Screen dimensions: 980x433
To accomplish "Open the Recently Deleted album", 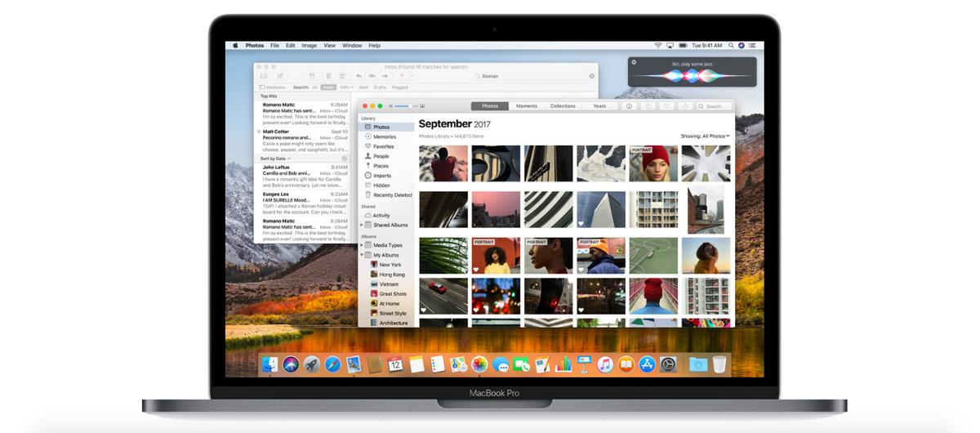I will (392, 195).
